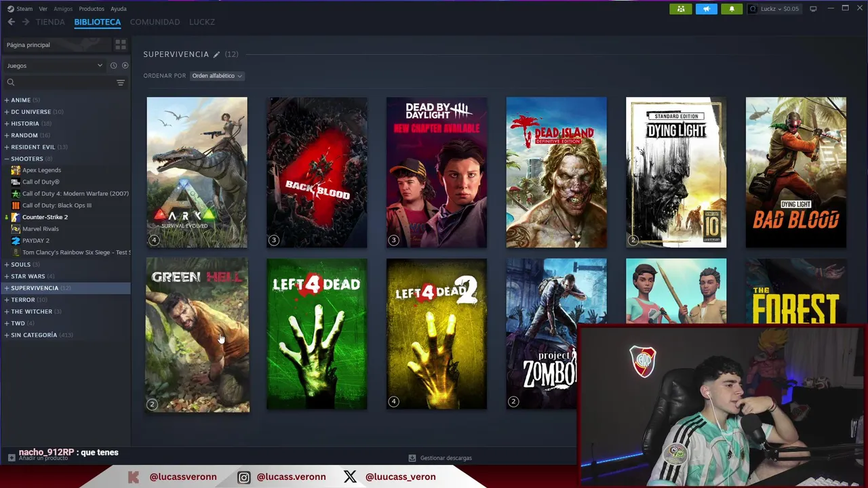Open the Luckz account dropdown
The image size is (868, 488).
click(x=774, y=9)
